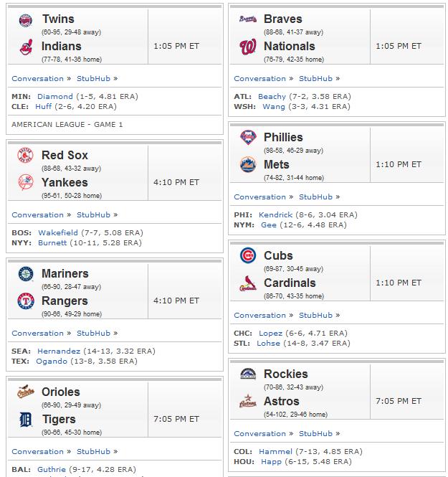
Task: Open pitcher Hernandez's player link
Action: point(59,351)
